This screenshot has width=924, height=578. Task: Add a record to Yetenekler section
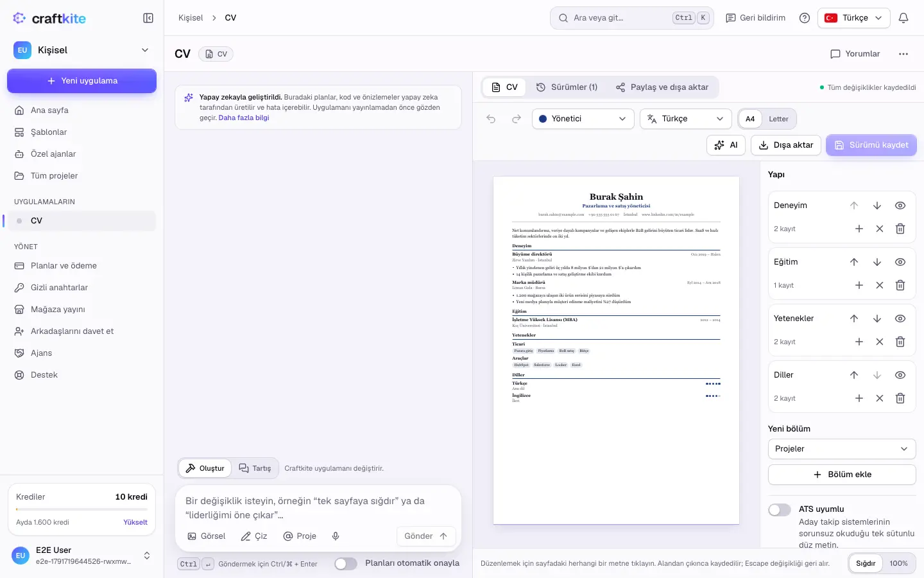pos(859,342)
